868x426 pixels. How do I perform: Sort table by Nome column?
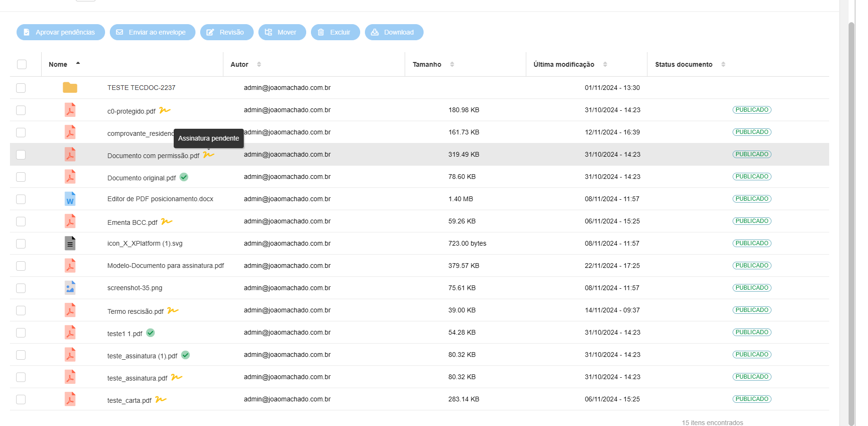[64, 64]
